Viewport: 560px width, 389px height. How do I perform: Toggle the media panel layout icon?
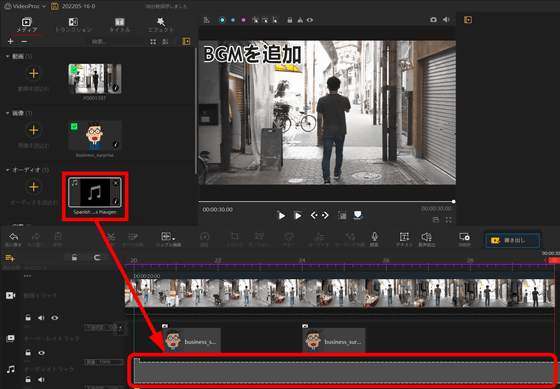tap(186, 42)
